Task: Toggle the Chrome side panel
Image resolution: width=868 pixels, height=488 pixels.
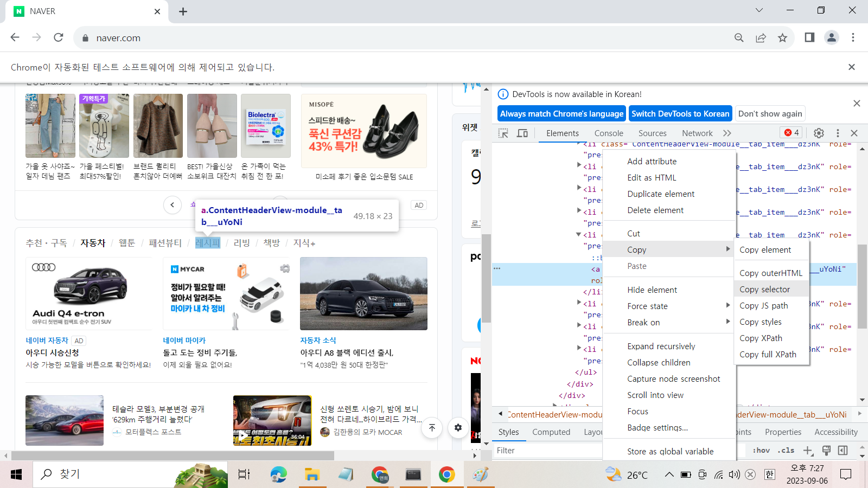Action: coord(809,37)
